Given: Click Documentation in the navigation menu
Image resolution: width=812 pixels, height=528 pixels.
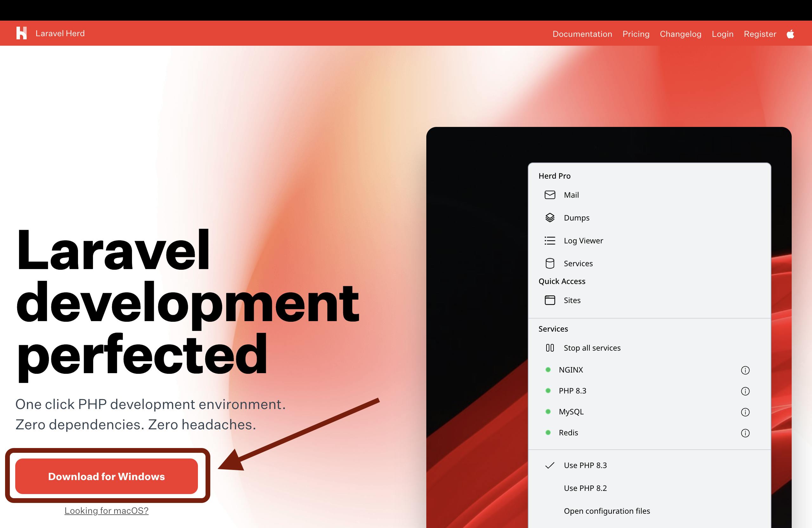Looking at the screenshot, I should click(x=582, y=34).
